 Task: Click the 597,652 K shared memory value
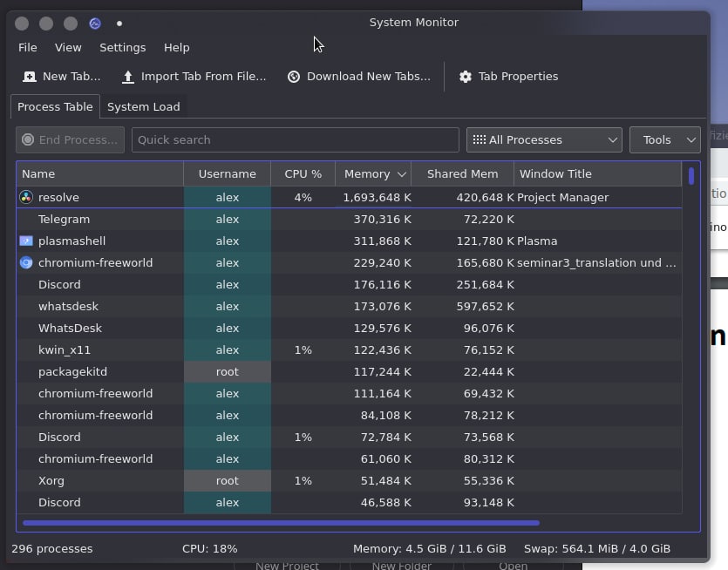(485, 306)
